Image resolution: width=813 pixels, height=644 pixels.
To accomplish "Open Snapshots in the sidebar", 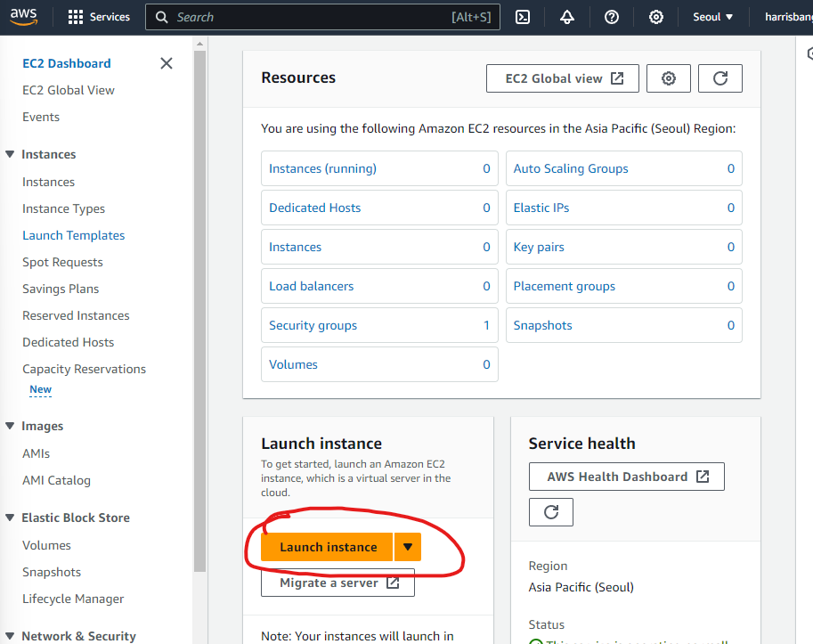I will pos(52,572).
